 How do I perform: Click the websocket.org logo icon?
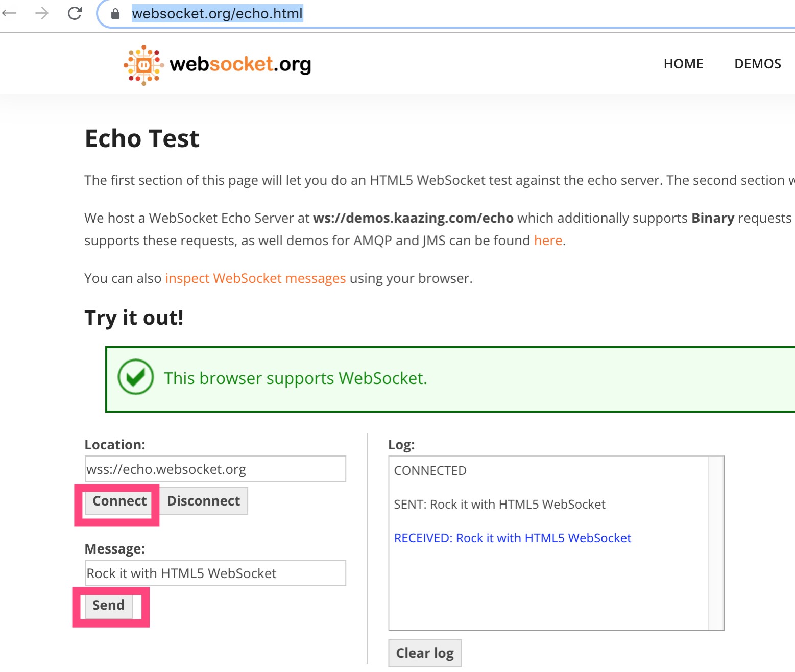pyautogui.click(x=143, y=65)
